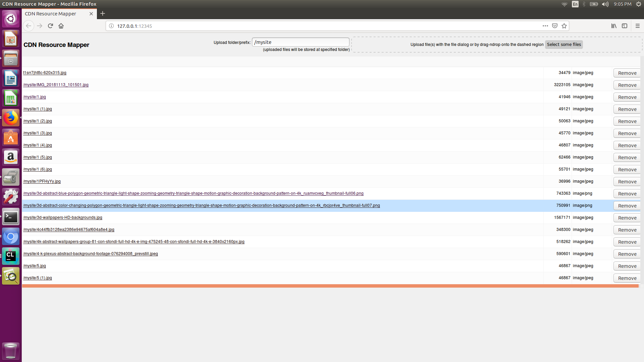Remove the /mysite/5.jpg entry
This screenshot has width=644, height=362.
(627, 266)
